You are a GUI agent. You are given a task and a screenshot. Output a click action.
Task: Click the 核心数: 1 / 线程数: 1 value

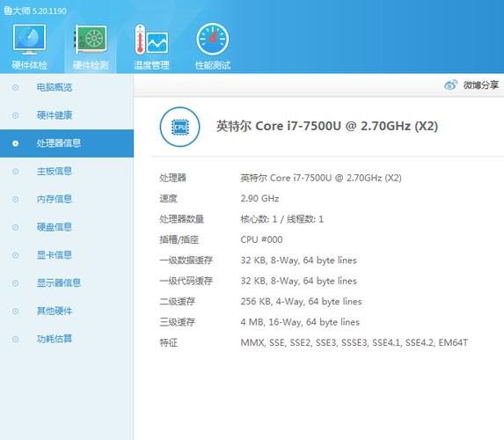[x=281, y=219]
